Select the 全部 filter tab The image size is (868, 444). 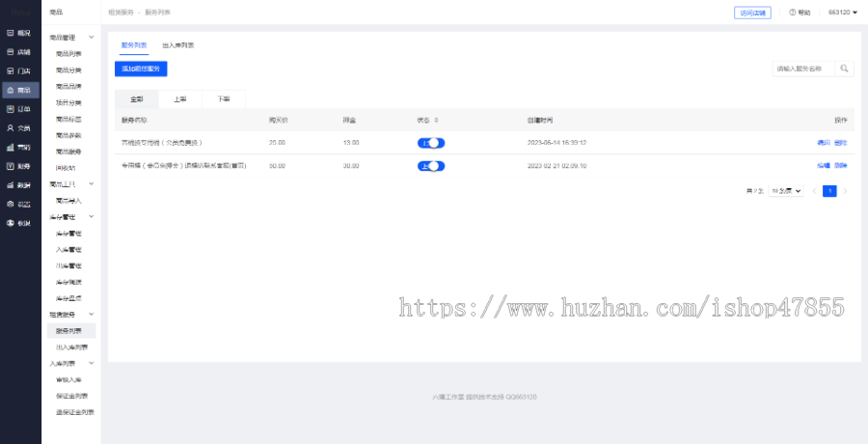coord(137,99)
